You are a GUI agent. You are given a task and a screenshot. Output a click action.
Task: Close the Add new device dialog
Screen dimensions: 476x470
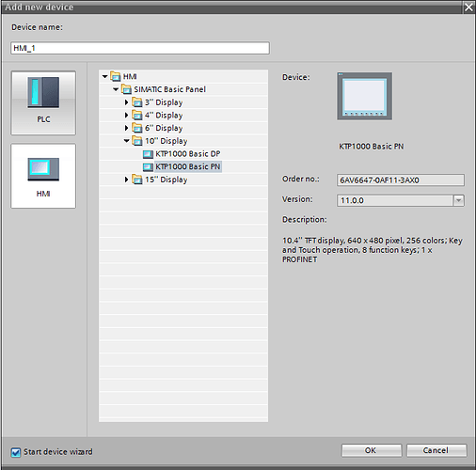pyautogui.click(x=468, y=7)
